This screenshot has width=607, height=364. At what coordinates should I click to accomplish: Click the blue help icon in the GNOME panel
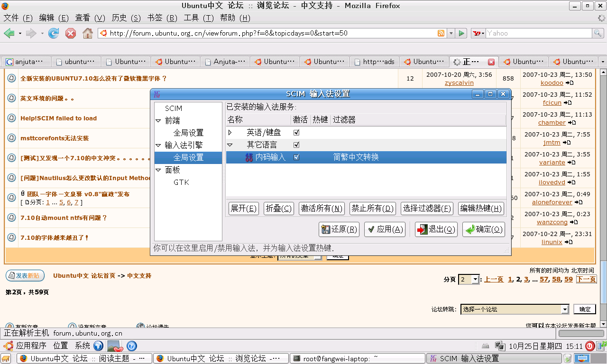132,346
